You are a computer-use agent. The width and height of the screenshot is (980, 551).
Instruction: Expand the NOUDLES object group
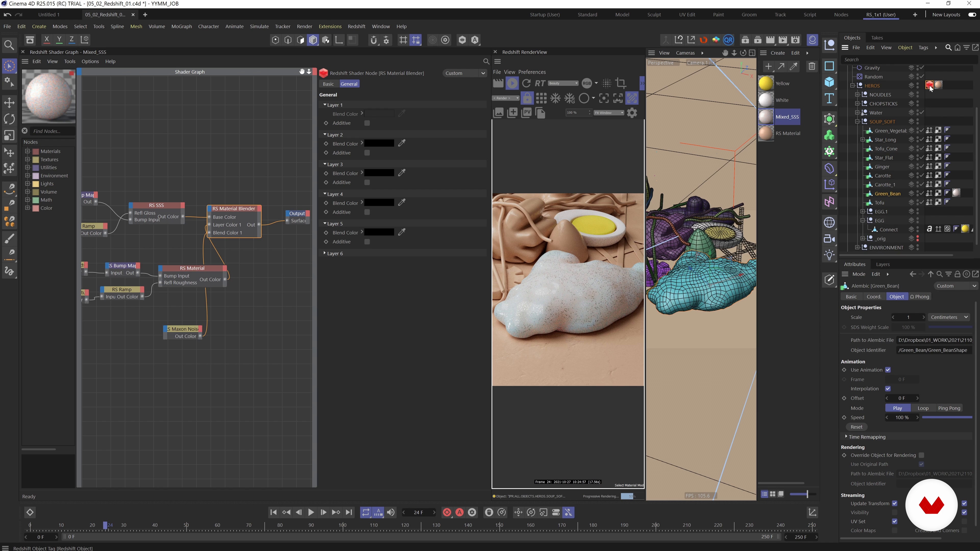[x=857, y=95]
